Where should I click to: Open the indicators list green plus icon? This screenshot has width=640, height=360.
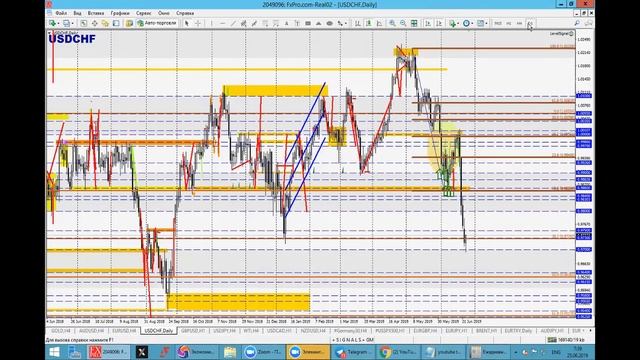tap(452, 23)
